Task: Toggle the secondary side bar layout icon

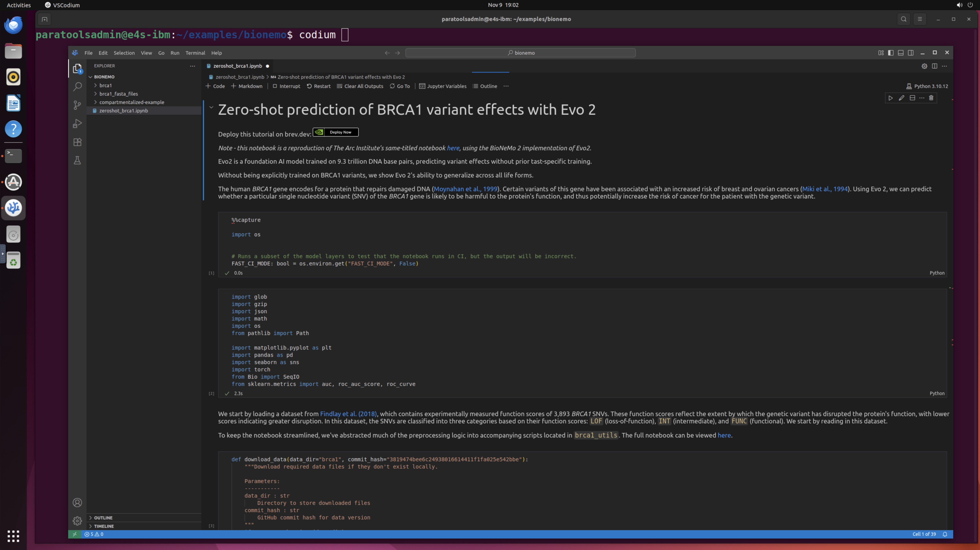Action: [x=910, y=53]
